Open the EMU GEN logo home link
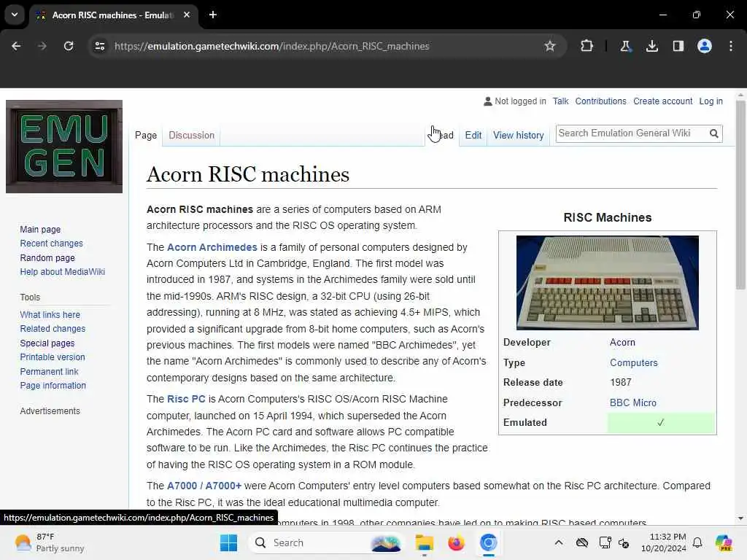Screen dimensions: 747x560 64,147
